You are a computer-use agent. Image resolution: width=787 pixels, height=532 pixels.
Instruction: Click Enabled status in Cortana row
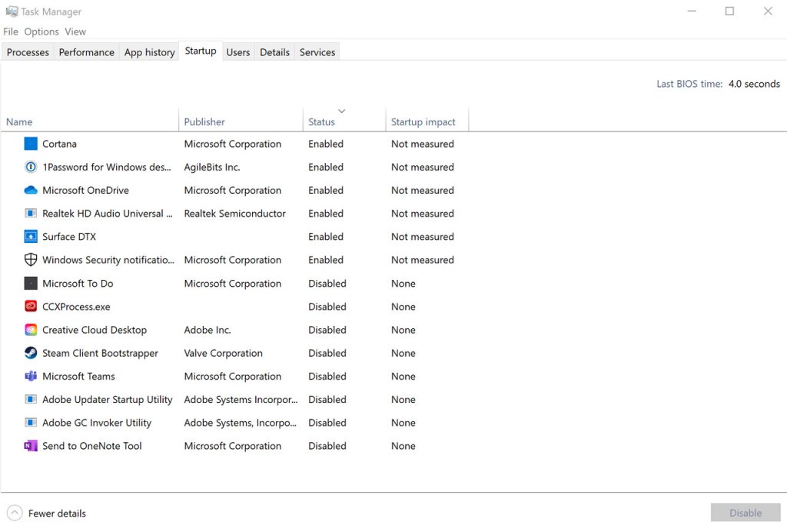[326, 144]
